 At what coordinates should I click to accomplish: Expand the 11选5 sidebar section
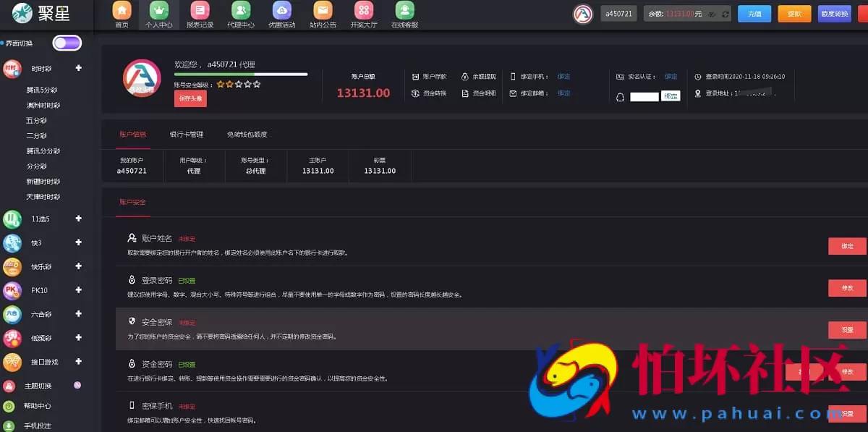tap(78, 219)
